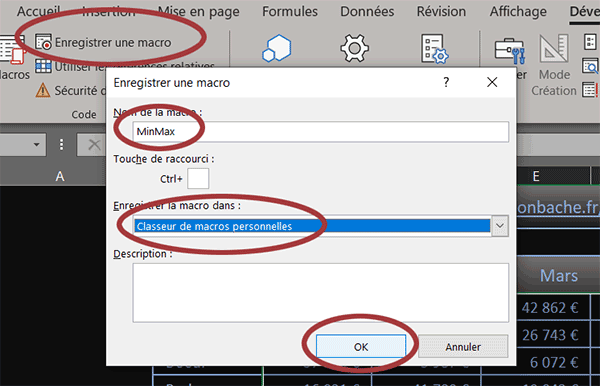Image resolution: width=600 pixels, height=386 pixels.
Task: Toggle Mode Création icon
Action: [x=554, y=49]
